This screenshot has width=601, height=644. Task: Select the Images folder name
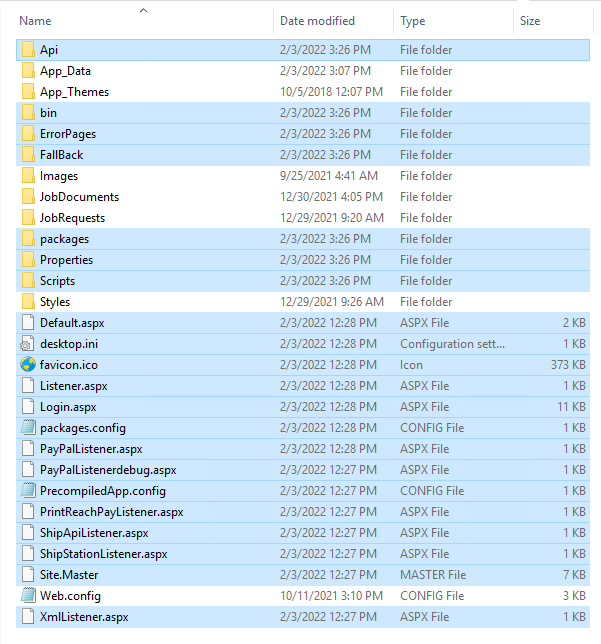tap(59, 176)
